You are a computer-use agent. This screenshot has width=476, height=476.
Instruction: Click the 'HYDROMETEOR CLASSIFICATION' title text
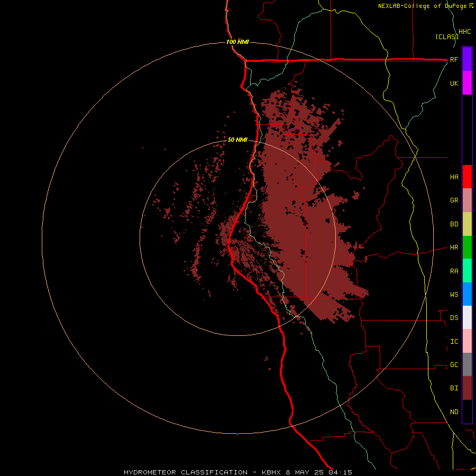click(x=186, y=472)
